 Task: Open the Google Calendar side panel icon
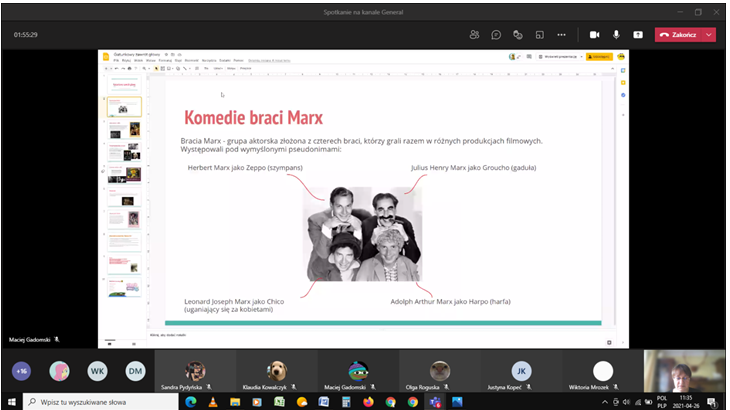click(623, 70)
